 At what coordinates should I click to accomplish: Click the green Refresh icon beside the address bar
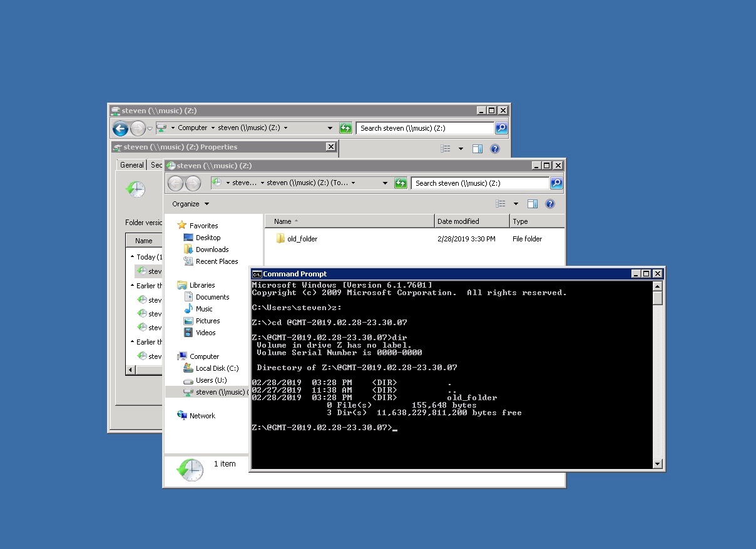click(x=401, y=183)
